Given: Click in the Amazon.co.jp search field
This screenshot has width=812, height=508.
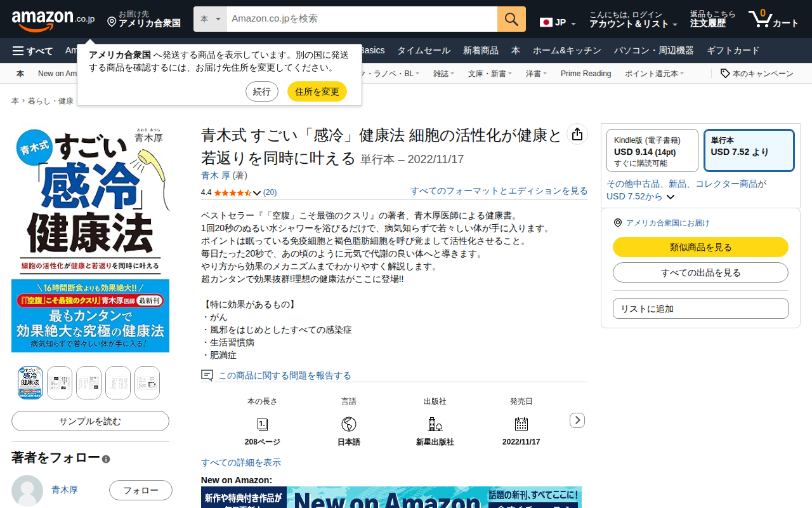Looking at the screenshot, I should click(362, 19).
